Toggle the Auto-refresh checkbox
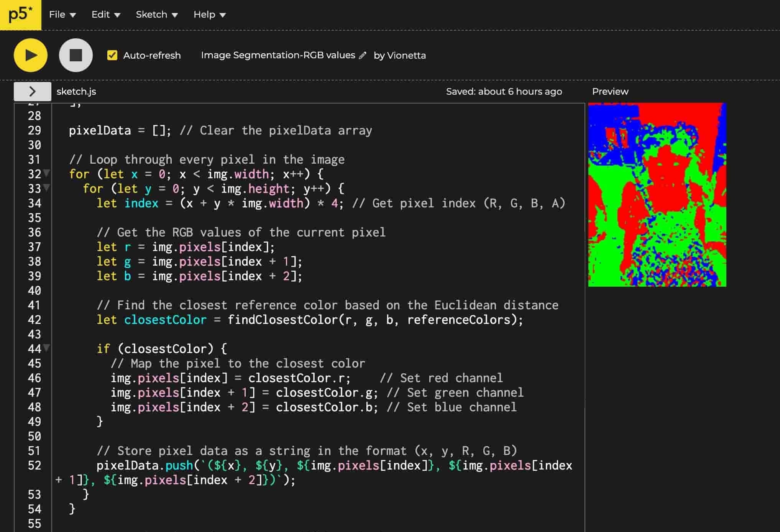Image resolution: width=780 pixels, height=532 pixels. [112, 55]
